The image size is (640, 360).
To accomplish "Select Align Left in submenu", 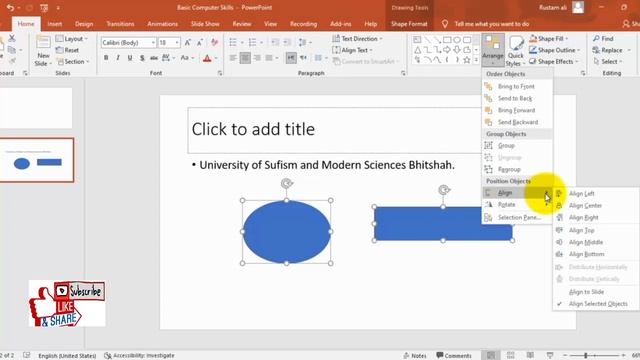I will (596, 193).
